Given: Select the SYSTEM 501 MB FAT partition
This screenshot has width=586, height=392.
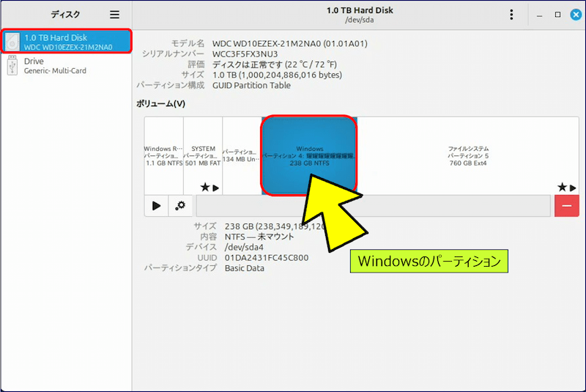Looking at the screenshot, I should (203, 155).
